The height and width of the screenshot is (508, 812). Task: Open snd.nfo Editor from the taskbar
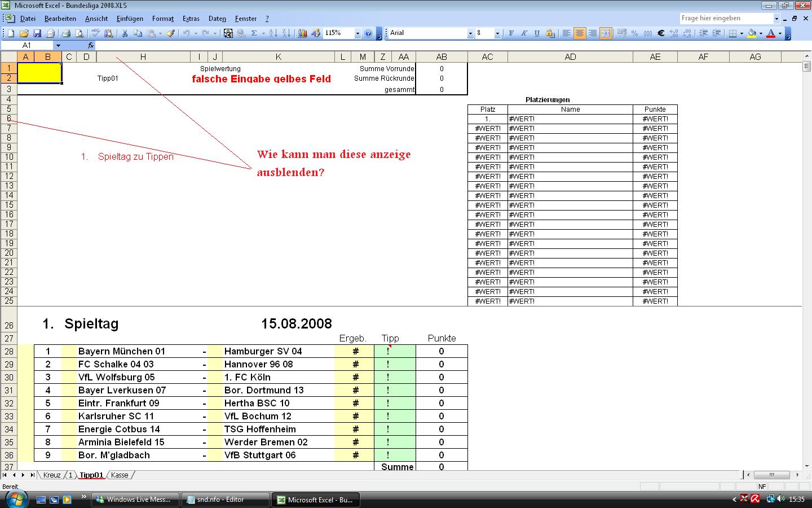click(x=226, y=500)
